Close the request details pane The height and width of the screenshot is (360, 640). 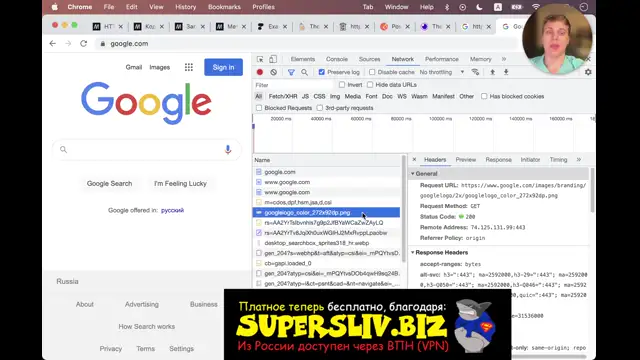[x=414, y=160]
